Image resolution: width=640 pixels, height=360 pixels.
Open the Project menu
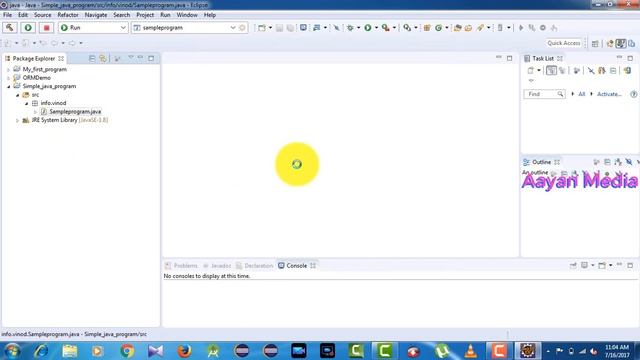[145, 15]
